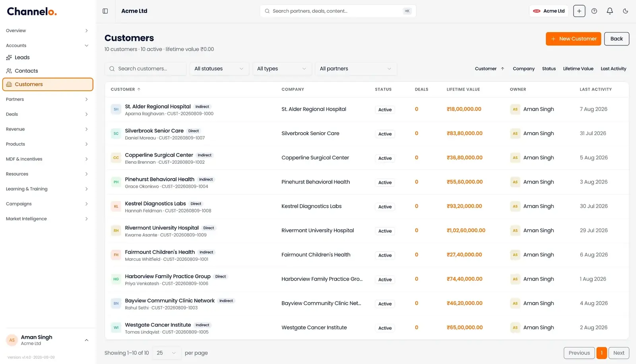
Task: Open the All types filter dropdown
Action: click(281, 69)
